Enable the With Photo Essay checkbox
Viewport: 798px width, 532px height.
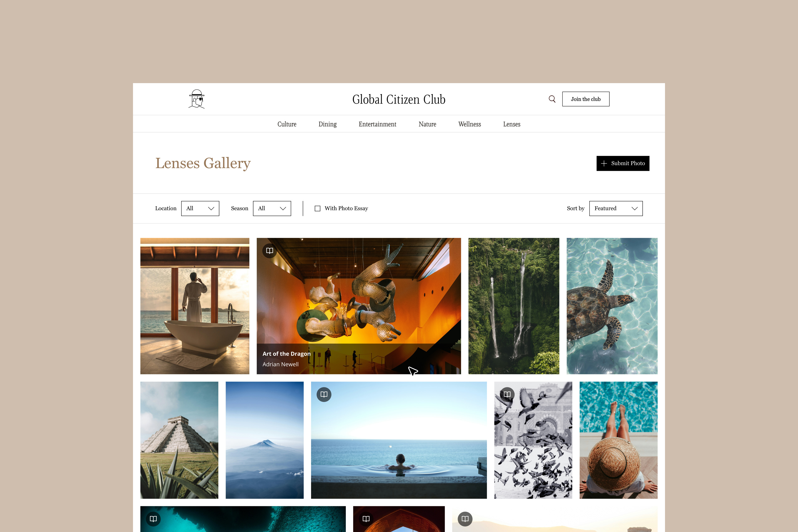(318, 208)
